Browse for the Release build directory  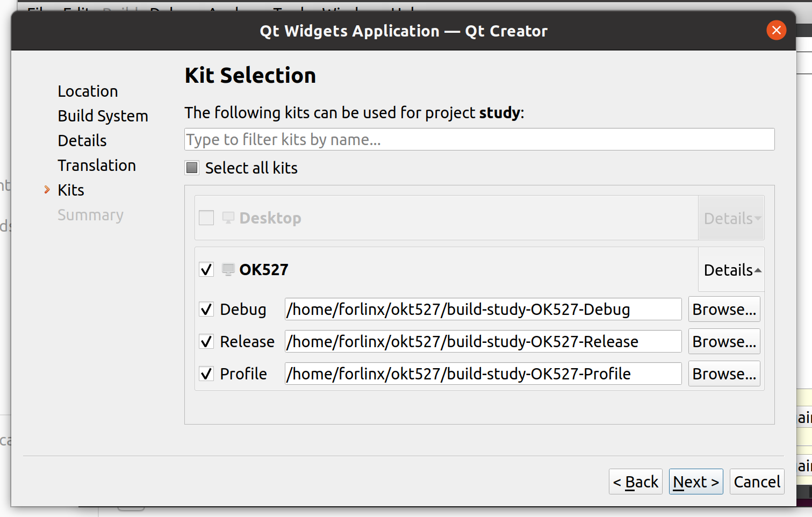click(x=724, y=342)
